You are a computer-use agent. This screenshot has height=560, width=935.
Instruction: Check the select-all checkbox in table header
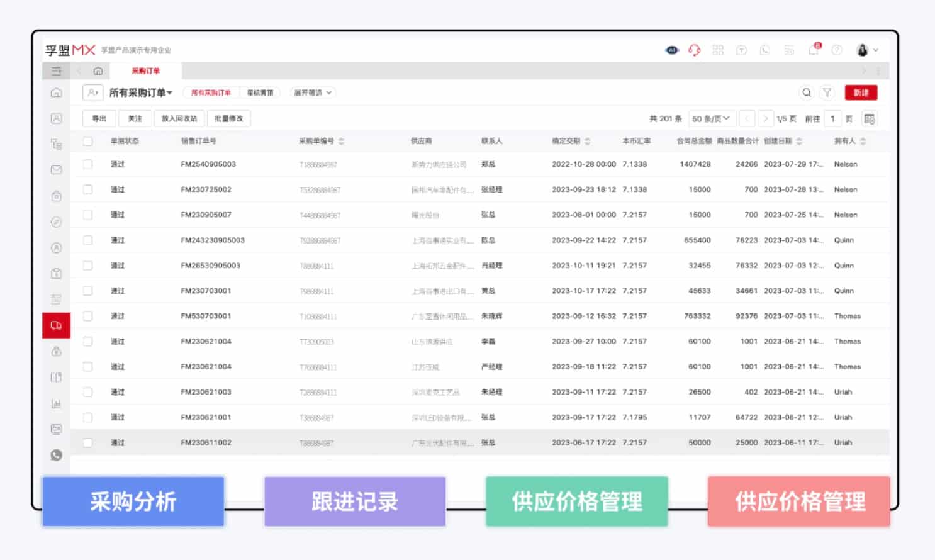click(x=88, y=141)
